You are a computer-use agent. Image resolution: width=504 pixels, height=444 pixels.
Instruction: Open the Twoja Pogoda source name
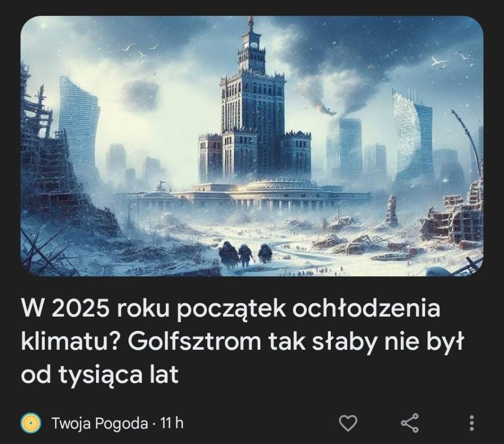pyautogui.click(x=100, y=423)
